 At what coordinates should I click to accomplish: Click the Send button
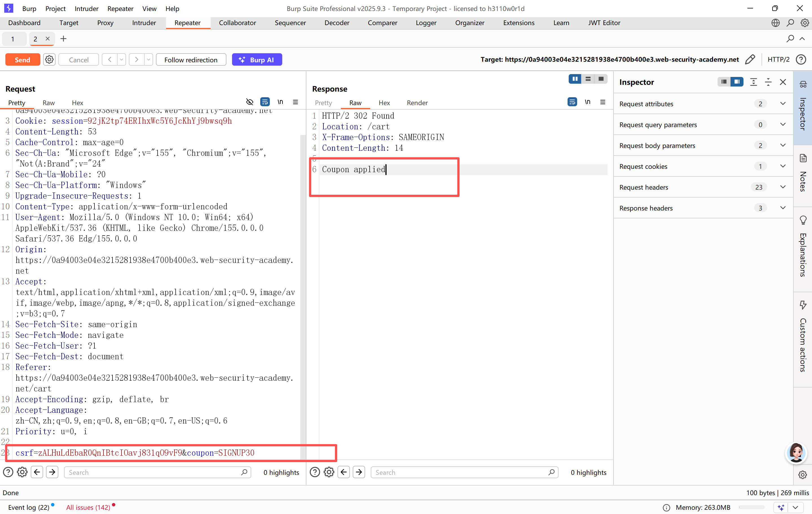[23, 60]
